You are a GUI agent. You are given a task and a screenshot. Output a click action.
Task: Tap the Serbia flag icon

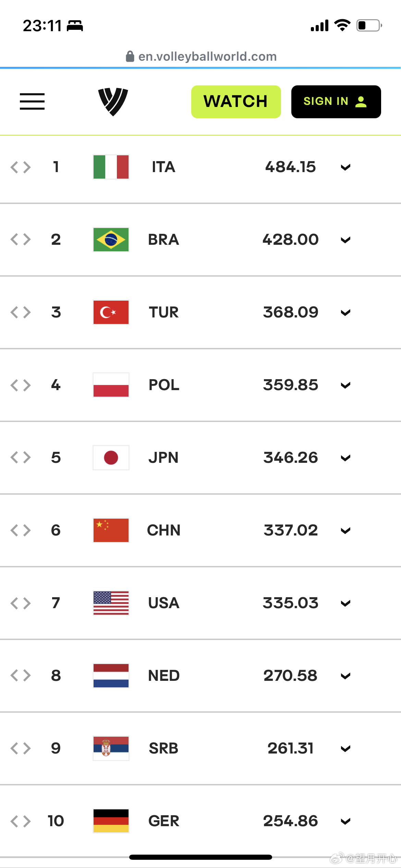[x=111, y=748]
